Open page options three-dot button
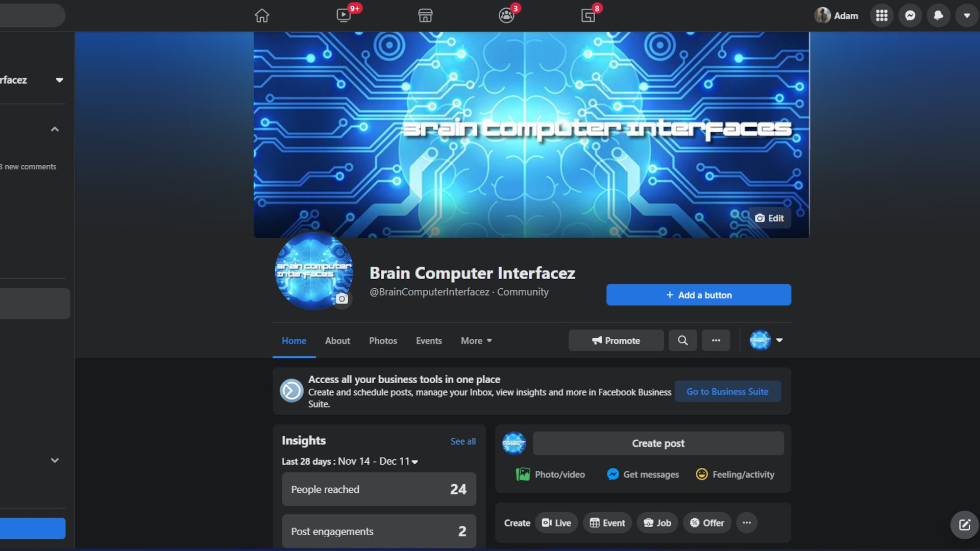This screenshot has height=551, width=980. pos(716,340)
